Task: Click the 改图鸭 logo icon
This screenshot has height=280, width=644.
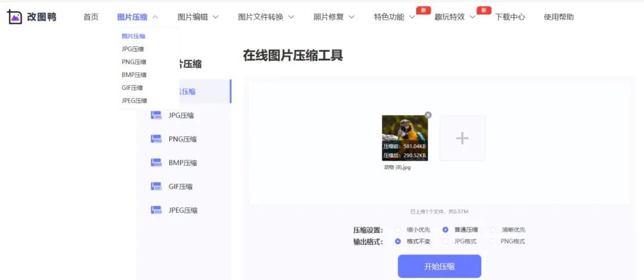Action: 14,17
